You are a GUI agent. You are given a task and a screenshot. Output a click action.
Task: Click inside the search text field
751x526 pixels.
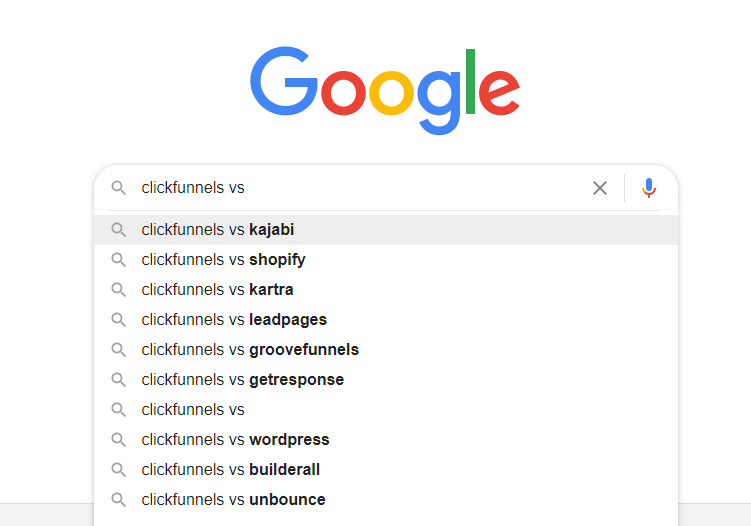[360, 188]
